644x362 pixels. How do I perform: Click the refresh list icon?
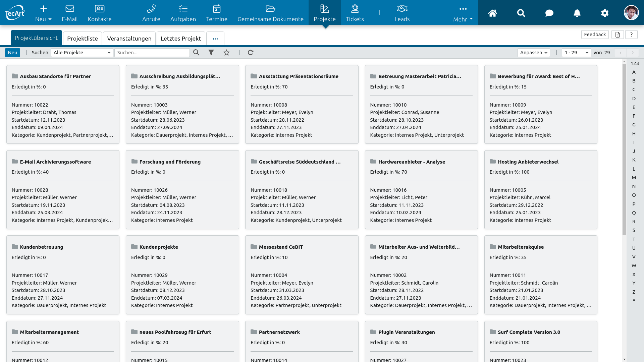[251, 53]
